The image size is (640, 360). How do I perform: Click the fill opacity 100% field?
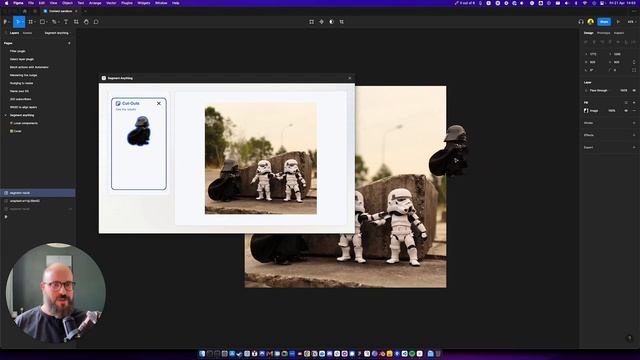coord(611,111)
